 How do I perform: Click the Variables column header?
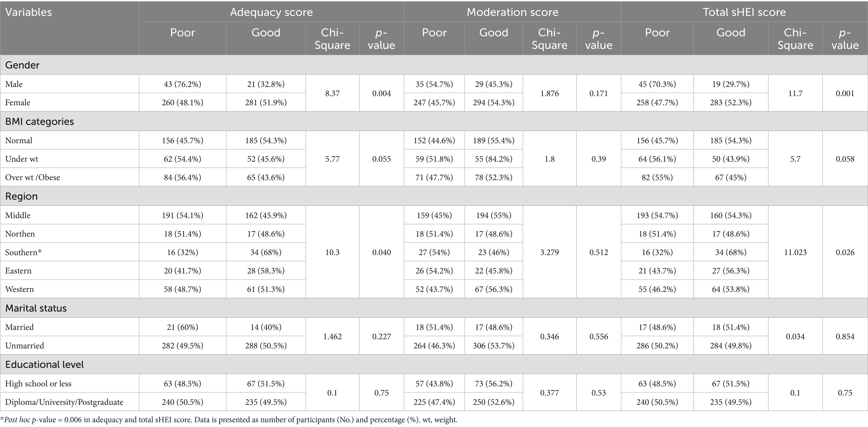click(29, 13)
